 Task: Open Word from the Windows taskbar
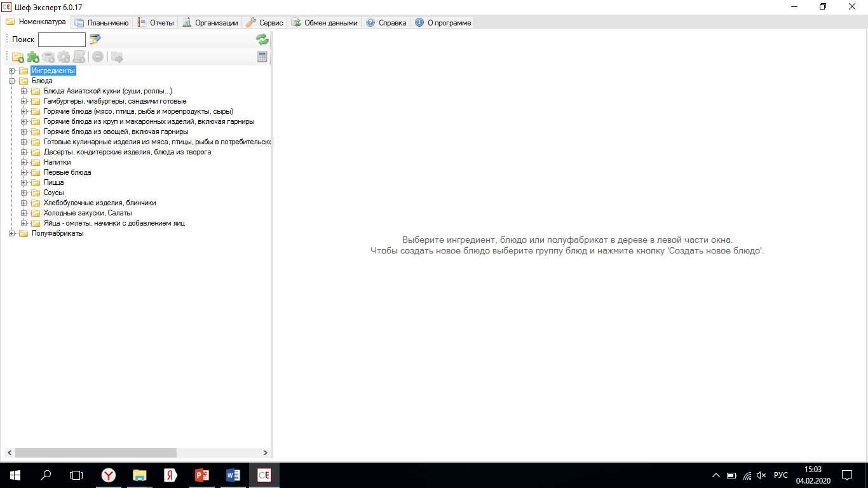(233, 475)
